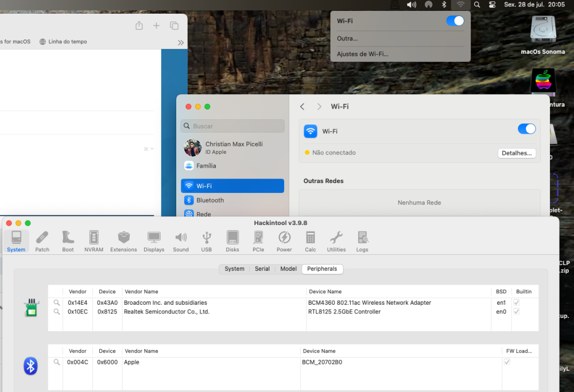This screenshot has width=574, height=392.
Task: Select the Power icon in Hackintool
Action: pyautogui.click(x=284, y=241)
